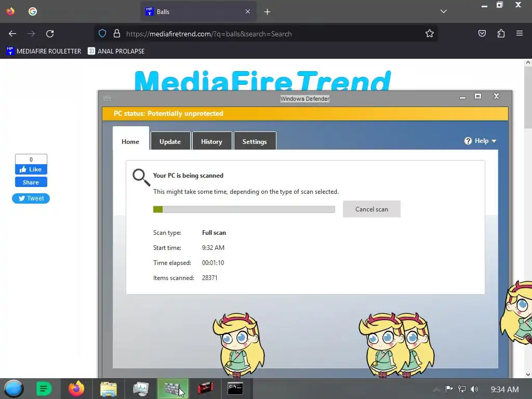Expand the Help dropdown menu
This screenshot has height=399, width=532.
coord(481,141)
